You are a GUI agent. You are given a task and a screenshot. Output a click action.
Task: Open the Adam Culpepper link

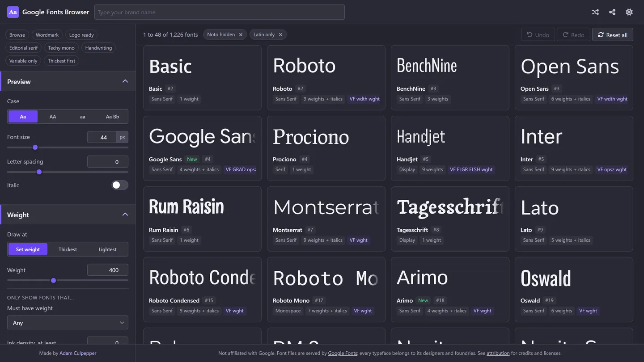pos(78,353)
